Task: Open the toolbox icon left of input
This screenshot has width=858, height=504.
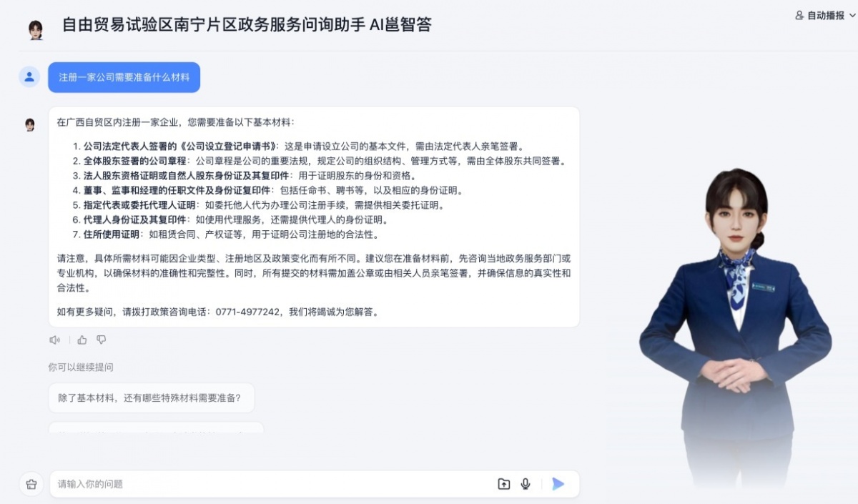Action: [31, 484]
